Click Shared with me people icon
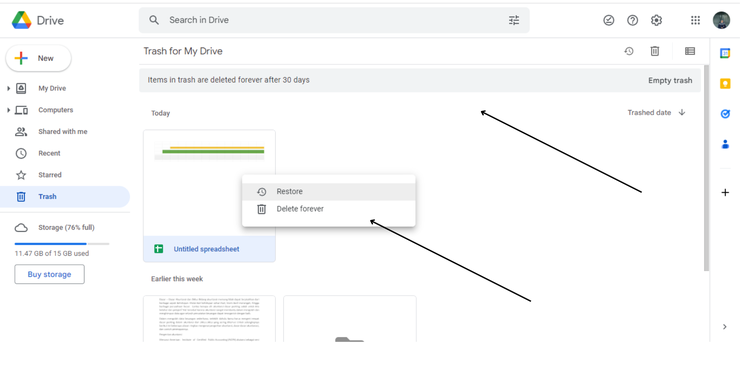This screenshot has height=375, width=750. 21,132
